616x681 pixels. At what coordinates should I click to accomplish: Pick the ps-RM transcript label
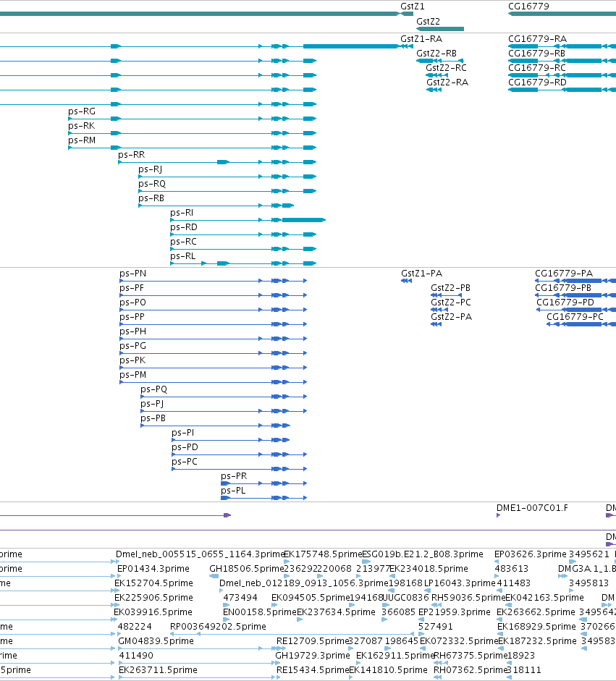click(82, 140)
